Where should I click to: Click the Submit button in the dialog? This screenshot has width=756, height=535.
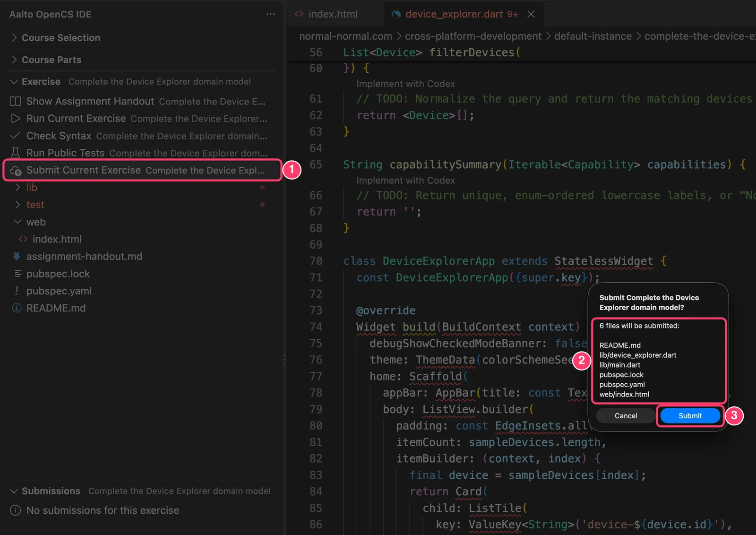pos(690,416)
